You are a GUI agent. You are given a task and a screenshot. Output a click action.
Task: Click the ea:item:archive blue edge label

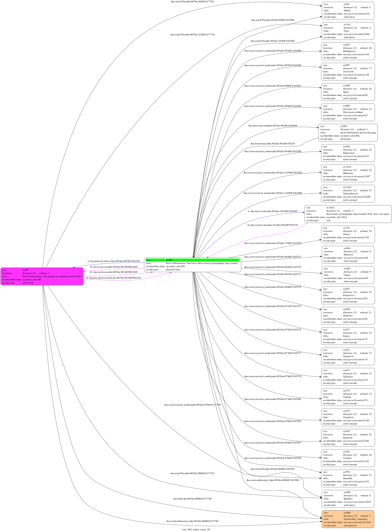coord(273,211)
